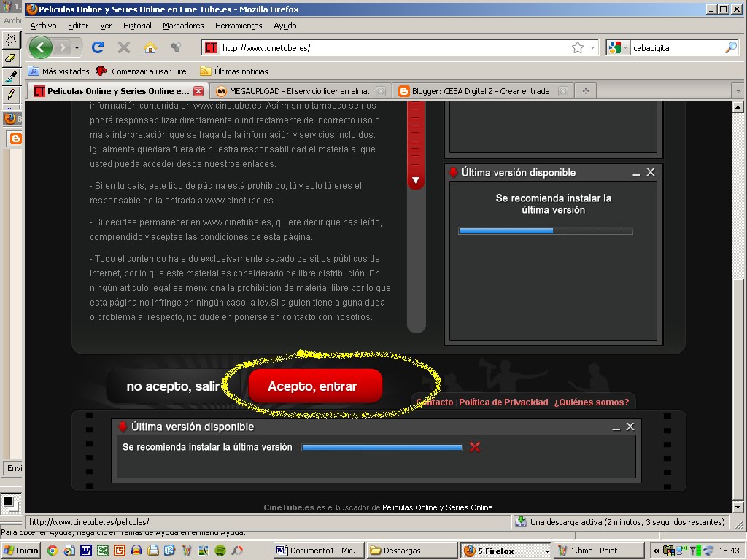Launch Excel from quick launch bar
747x560 pixels.
pyautogui.click(x=102, y=551)
